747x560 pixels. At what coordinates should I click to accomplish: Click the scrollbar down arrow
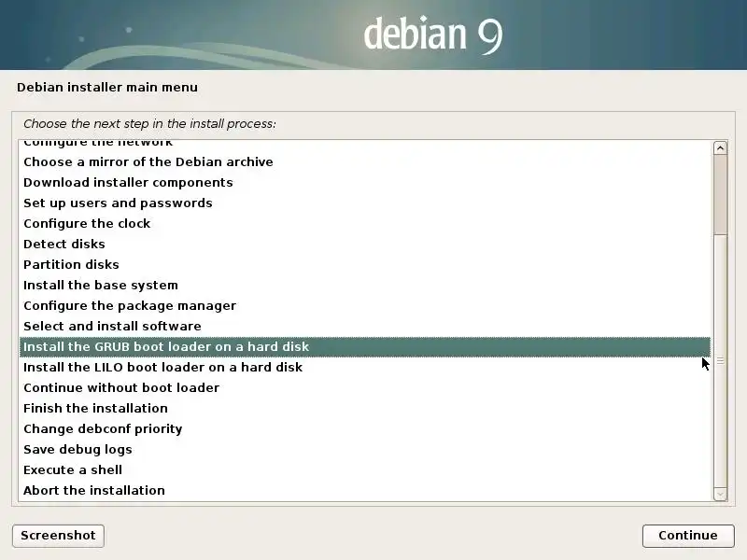720,495
